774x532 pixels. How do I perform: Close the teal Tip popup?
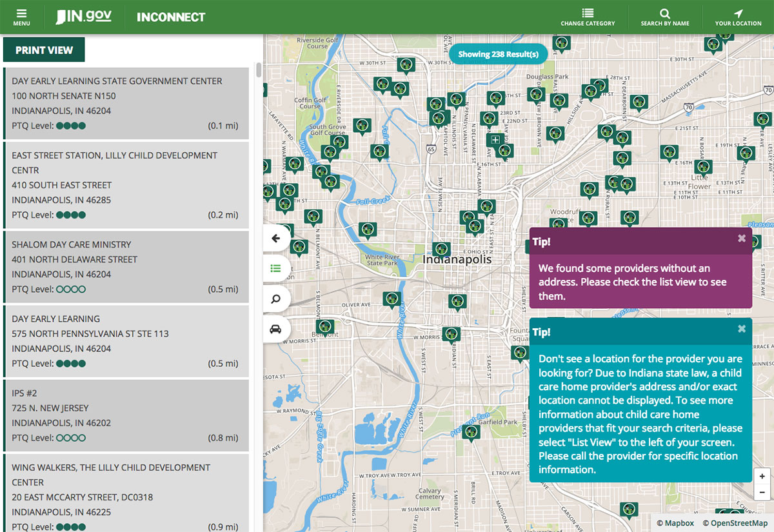pos(742,328)
